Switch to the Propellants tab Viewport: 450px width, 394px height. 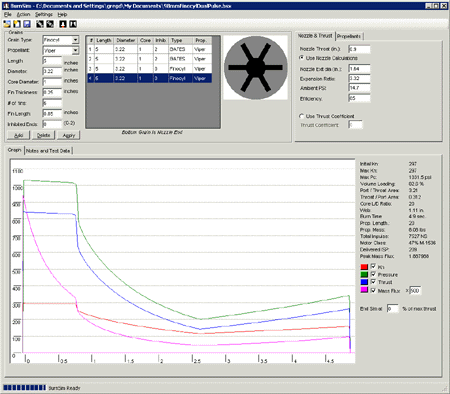(x=349, y=36)
